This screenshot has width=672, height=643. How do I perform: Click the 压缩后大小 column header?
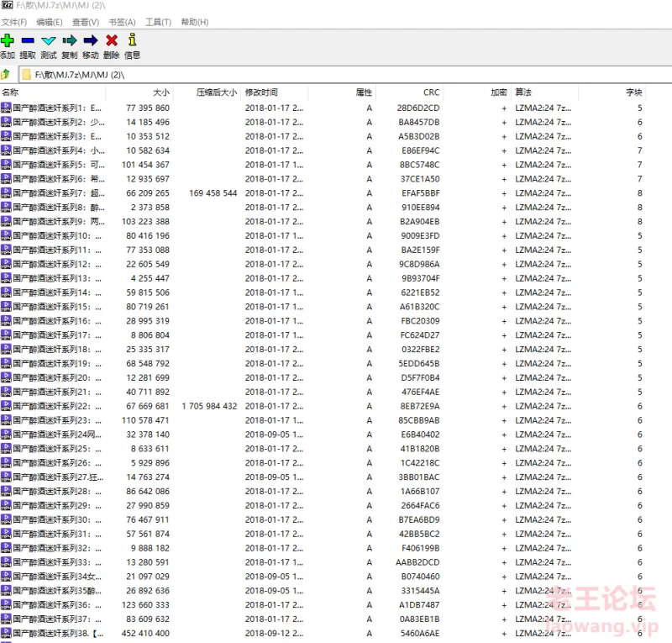click(217, 92)
